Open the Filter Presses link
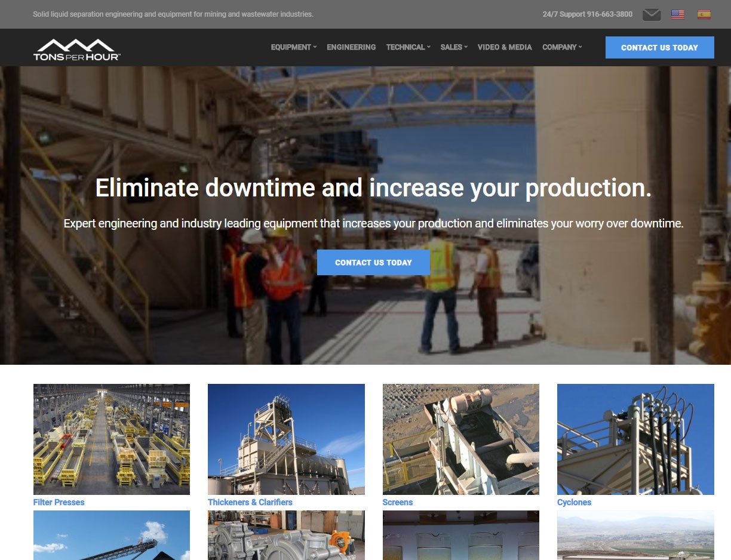The width and height of the screenshot is (731, 560). tap(59, 502)
